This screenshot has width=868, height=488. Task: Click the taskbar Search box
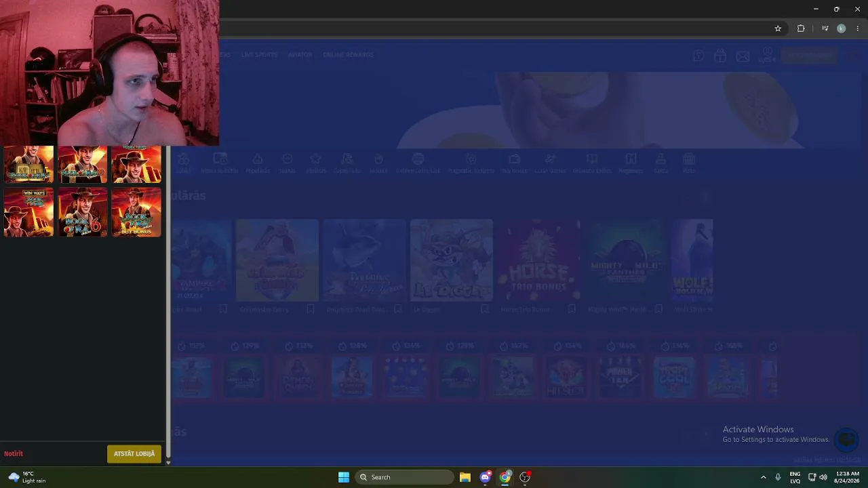click(x=405, y=477)
